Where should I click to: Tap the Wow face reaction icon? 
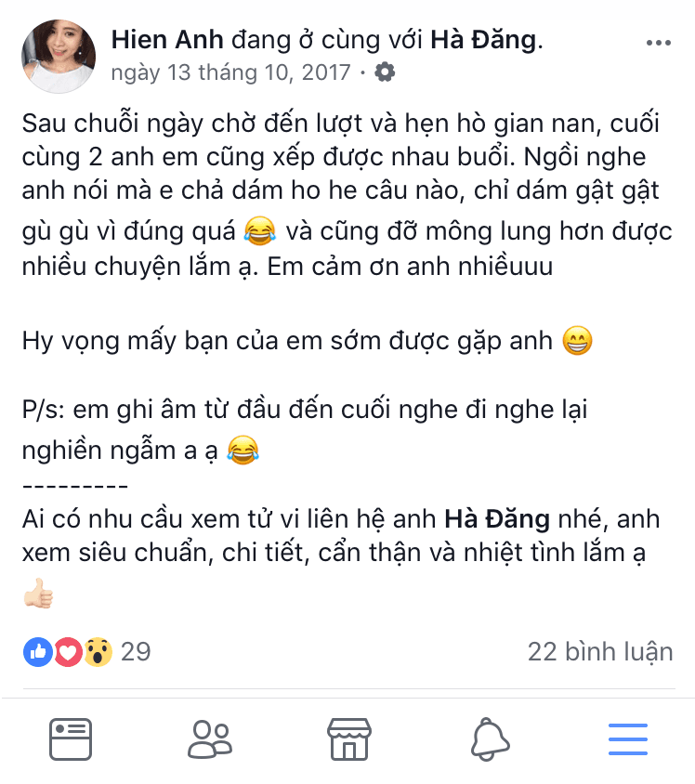[98, 652]
